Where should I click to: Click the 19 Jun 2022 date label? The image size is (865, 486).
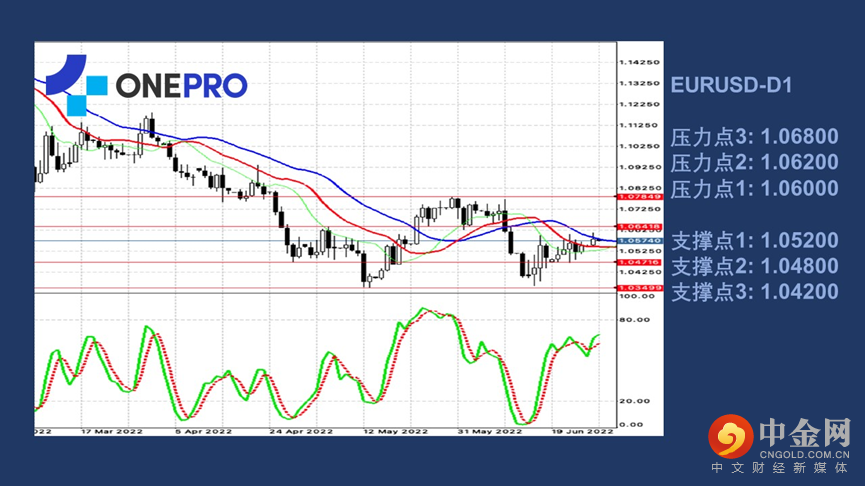point(583,431)
